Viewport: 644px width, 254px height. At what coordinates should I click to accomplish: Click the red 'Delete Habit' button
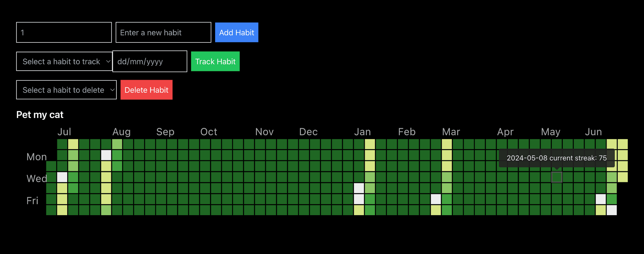point(147,90)
